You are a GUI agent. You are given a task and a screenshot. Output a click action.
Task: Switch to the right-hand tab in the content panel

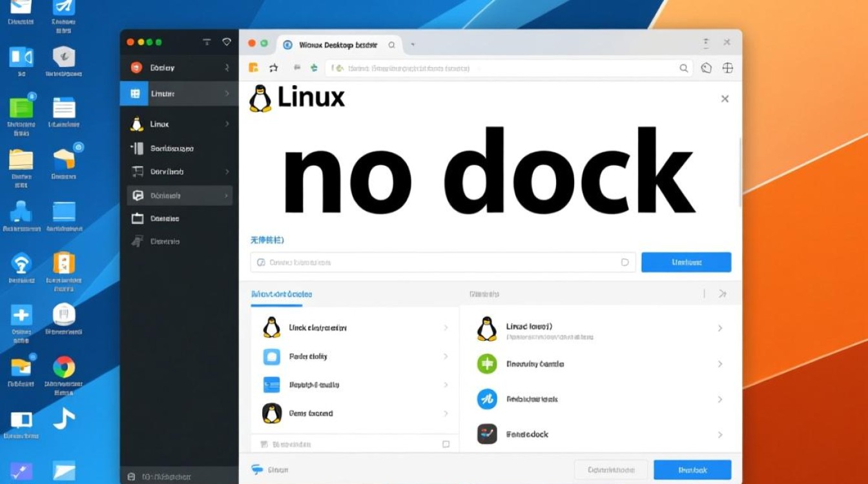[x=484, y=294]
